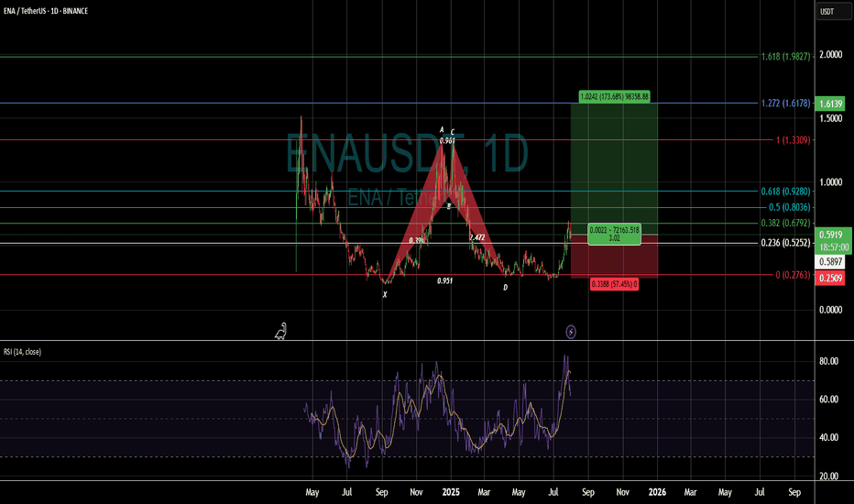
Task: Click the 0.5 (0.8036) Fibonacci level label
Action: pyautogui.click(x=789, y=207)
